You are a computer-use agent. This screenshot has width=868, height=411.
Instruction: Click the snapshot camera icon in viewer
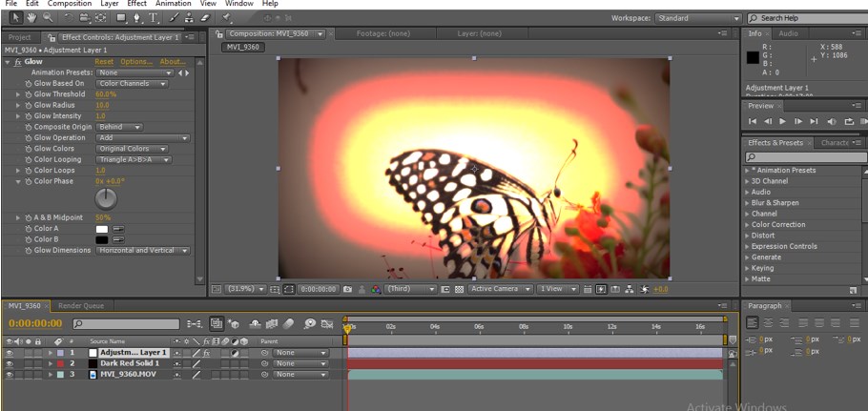pos(347,289)
